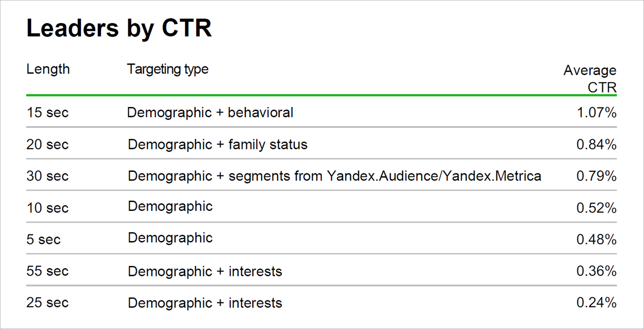Click "Demographic + family status" targeting text
The width and height of the screenshot is (644, 329).
coord(218,144)
